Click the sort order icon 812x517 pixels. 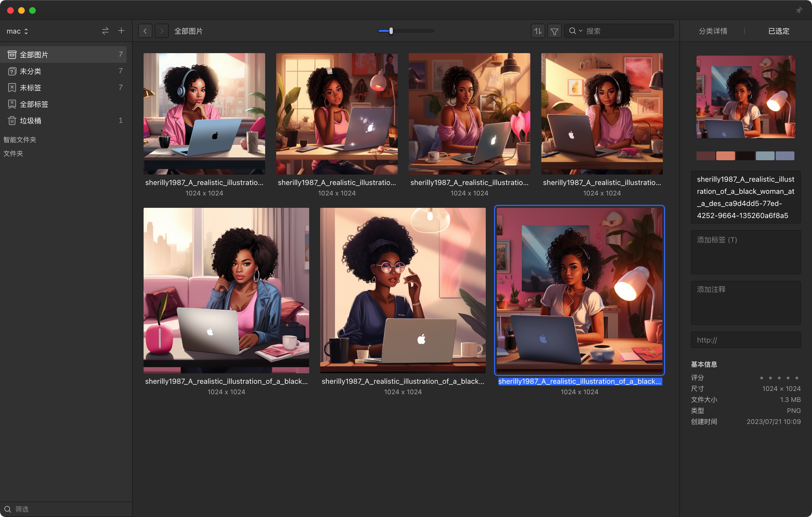[538, 31]
